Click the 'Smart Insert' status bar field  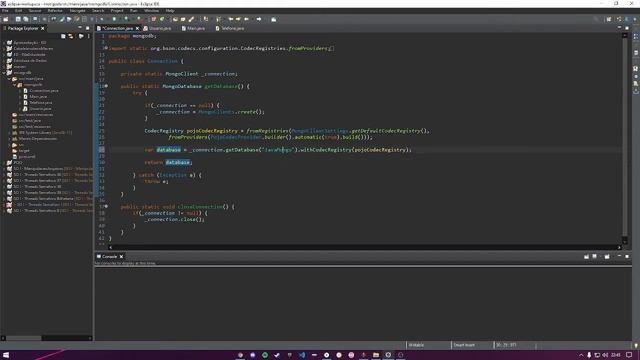click(464, 345)
